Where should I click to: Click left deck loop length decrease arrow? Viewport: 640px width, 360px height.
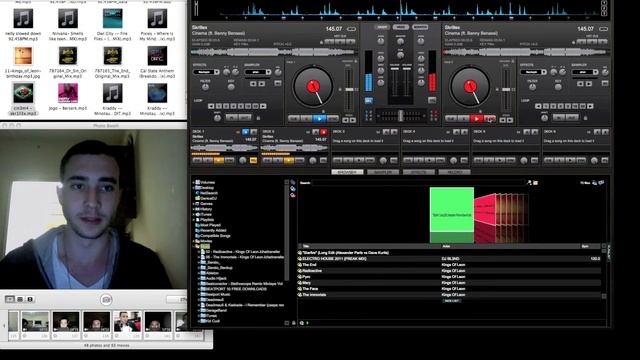(x=211, y=106)
